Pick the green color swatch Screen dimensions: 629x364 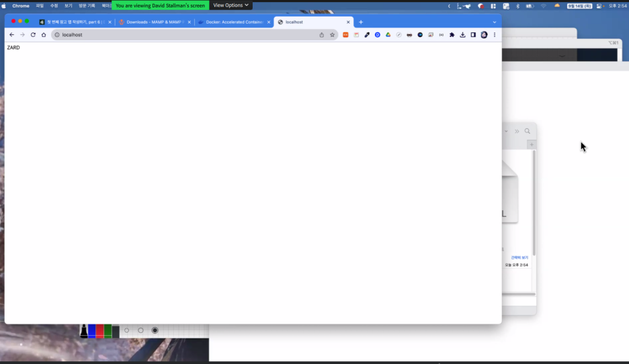[108, 331]
